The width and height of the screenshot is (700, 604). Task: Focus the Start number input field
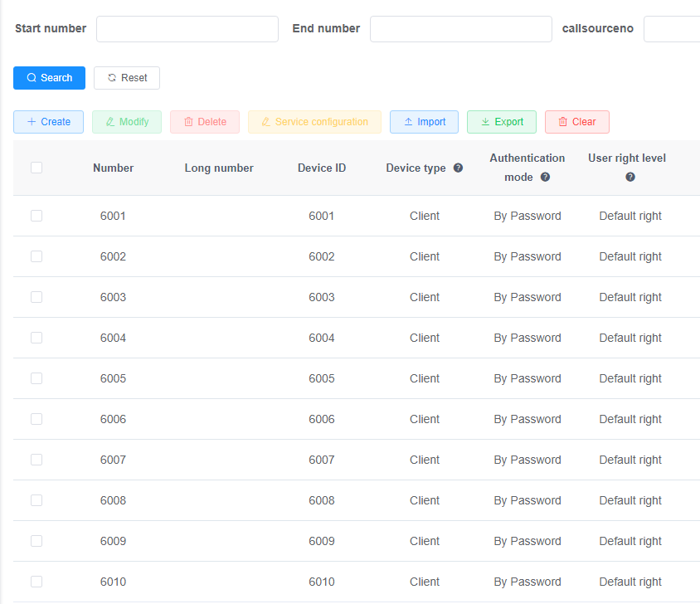pyautogui.click(x=187, y=29)
